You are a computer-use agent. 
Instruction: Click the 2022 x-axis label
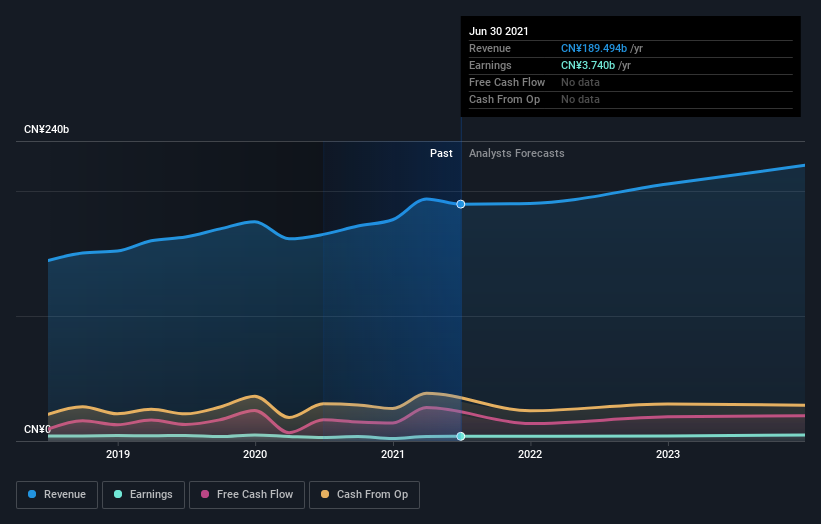click(530, 454)
